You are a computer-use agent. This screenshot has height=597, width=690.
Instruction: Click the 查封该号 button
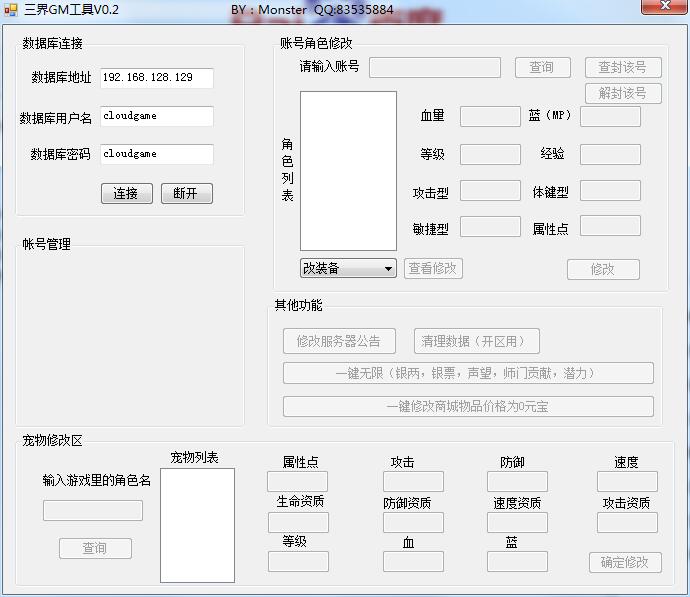[x=622, y=67]
